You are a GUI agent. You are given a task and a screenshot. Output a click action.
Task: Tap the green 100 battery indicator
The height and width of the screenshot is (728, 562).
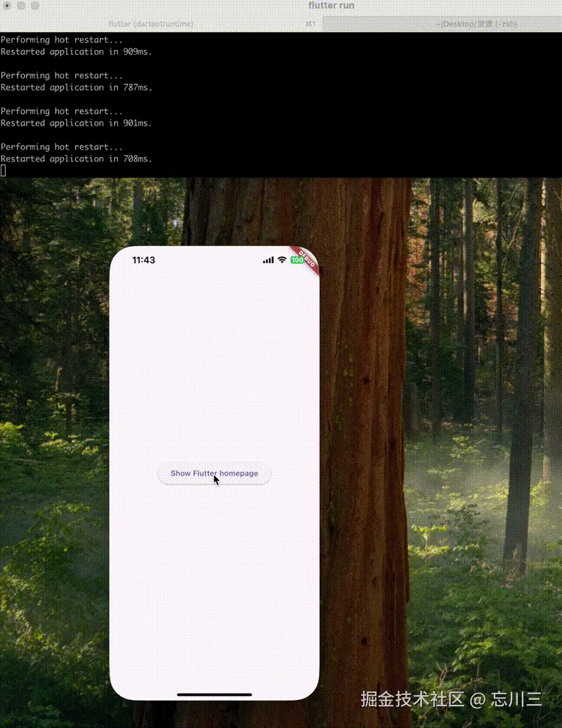298,260
